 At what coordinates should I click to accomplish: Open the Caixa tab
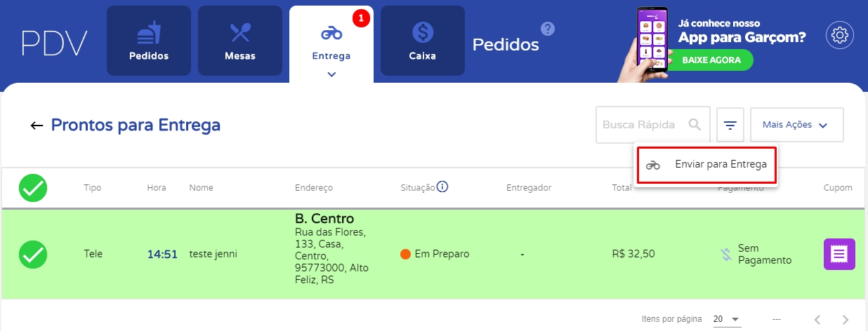click(423, 41)
